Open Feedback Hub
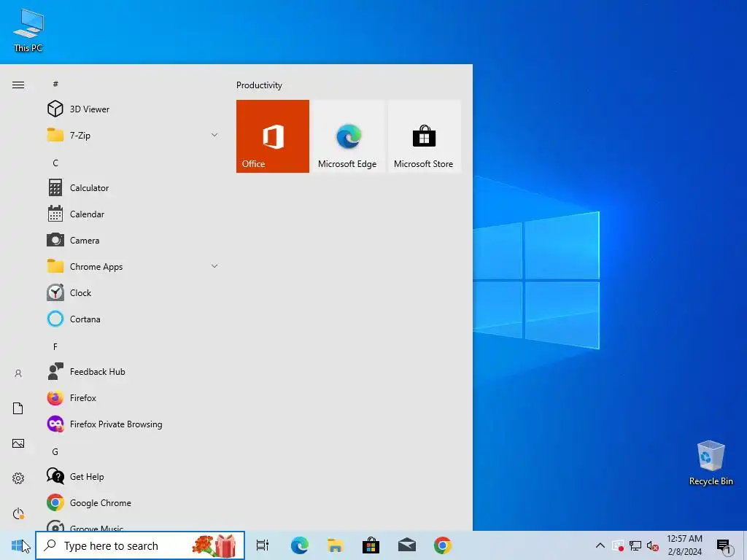Image resolution: width=747 pixels, height=560 pixels. pos(133,371)
